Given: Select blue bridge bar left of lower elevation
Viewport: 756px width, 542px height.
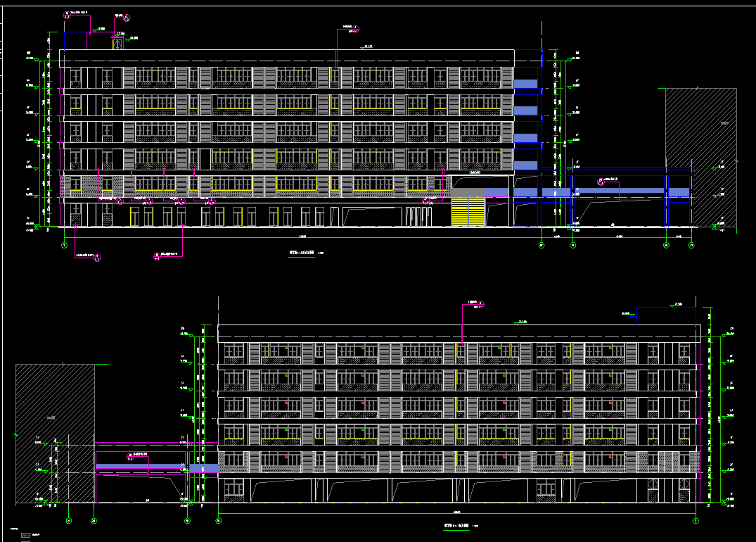Looking at the screenshot, I should point(142,466).
